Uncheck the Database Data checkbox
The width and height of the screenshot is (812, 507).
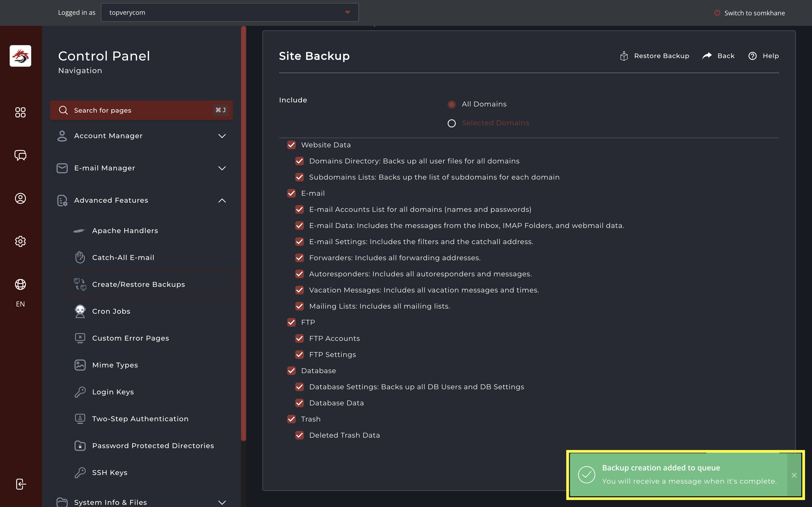[x=299, y=403]
